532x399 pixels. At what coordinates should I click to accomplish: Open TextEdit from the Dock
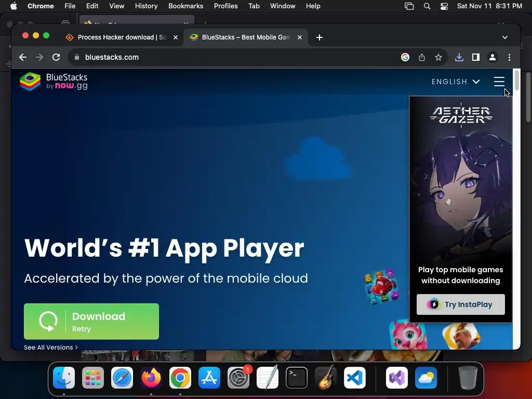click(x=268, y=378)
